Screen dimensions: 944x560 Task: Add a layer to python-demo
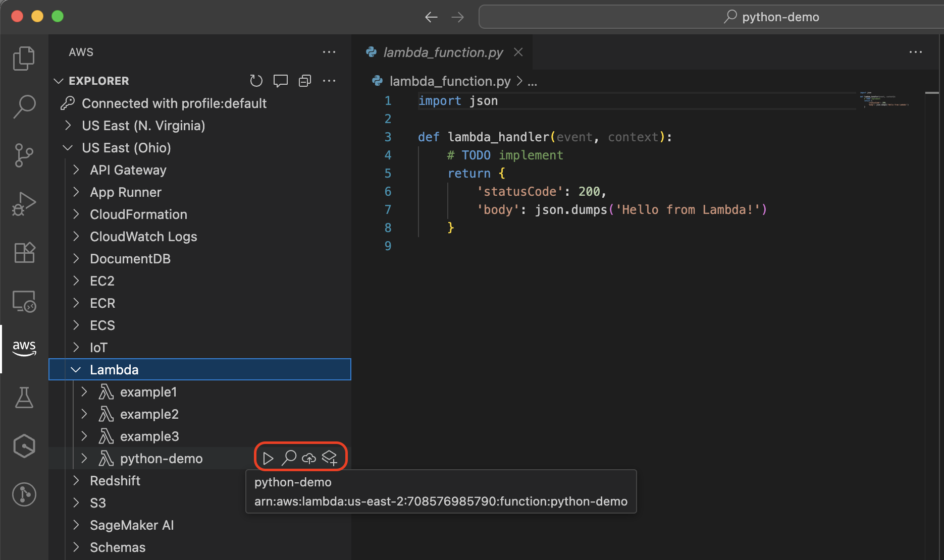pyautogui.click(x=330, y=458)
